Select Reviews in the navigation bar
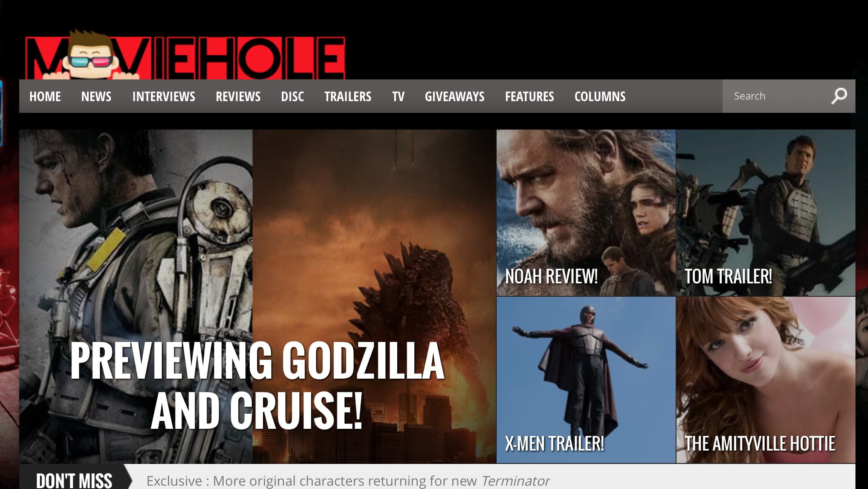 pyautogui.click(x=238, y=97)
